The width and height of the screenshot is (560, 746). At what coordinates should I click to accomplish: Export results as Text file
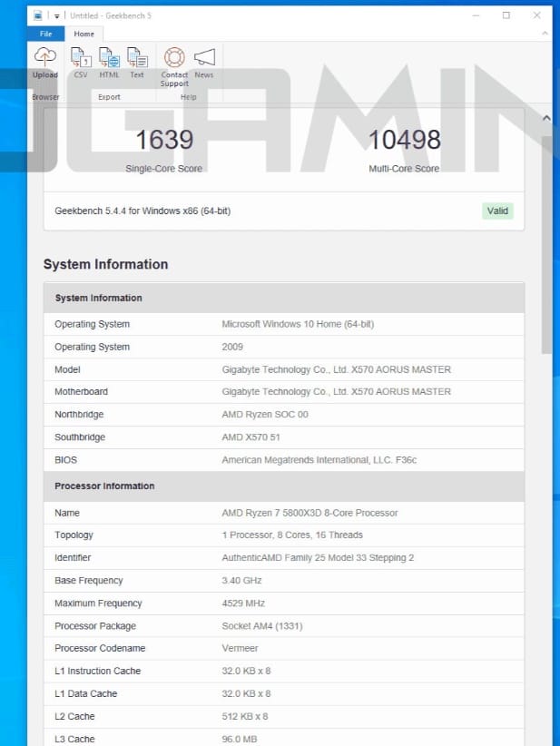point(137,60)
